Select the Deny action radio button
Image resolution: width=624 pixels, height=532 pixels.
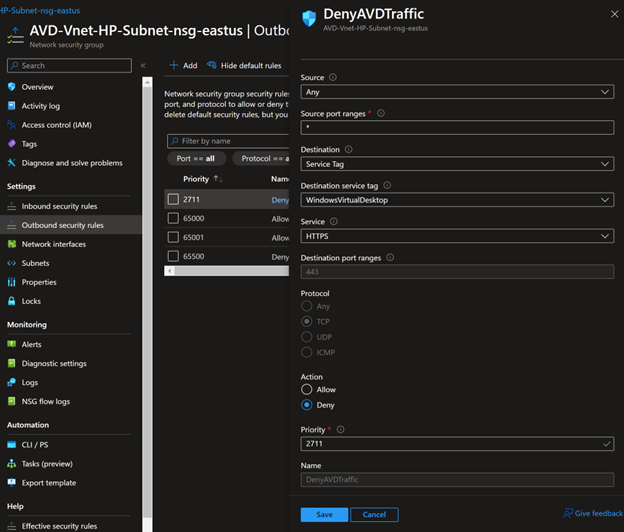307,405
